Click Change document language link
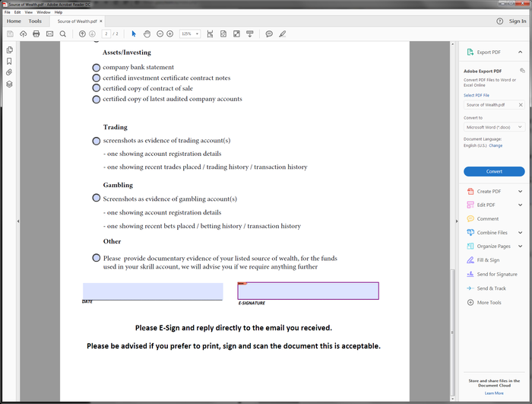532x404 pixels. (496, 145)
